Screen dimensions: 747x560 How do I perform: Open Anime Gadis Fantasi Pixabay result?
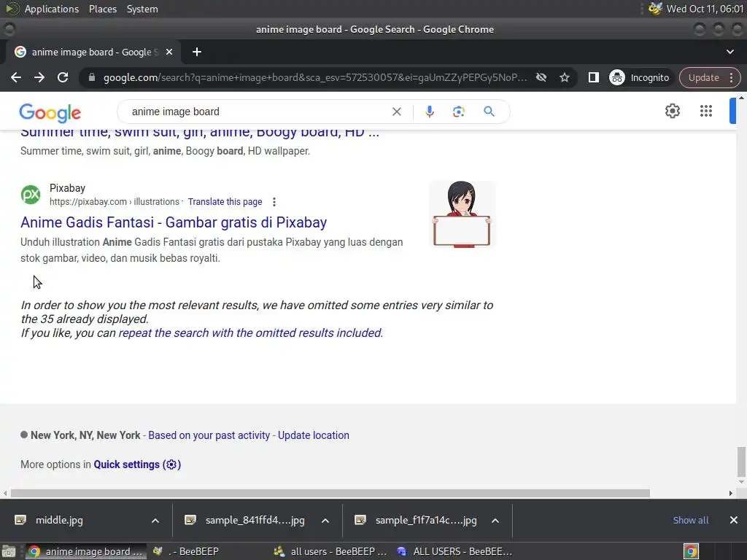174,222
